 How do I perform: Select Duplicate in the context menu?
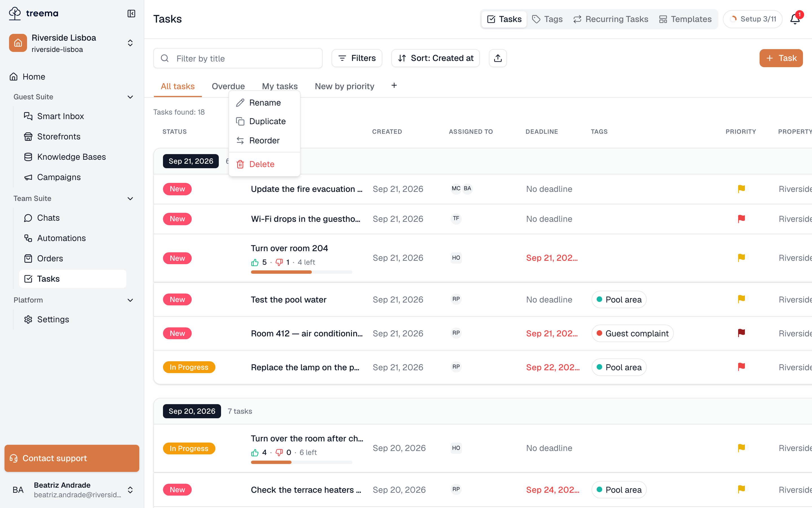(x=264, y=121)
